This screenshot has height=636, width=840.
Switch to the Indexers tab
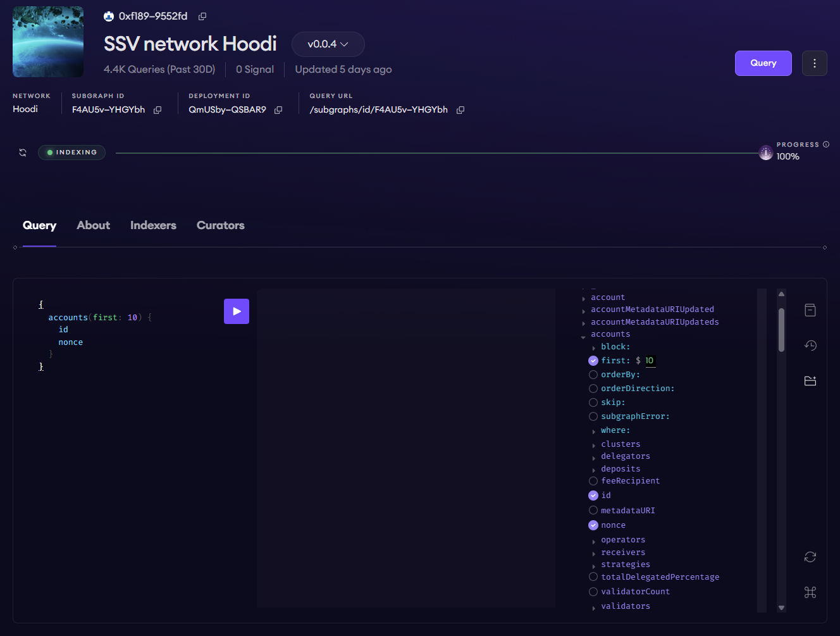point(153,225)
